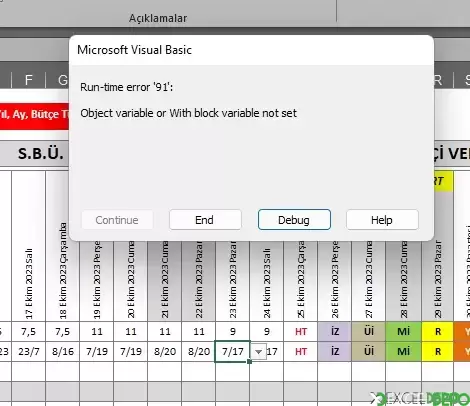This screenshot has height=406, width=470.
Task: Click the lower yellow R cell
Action: pos(437,351)
